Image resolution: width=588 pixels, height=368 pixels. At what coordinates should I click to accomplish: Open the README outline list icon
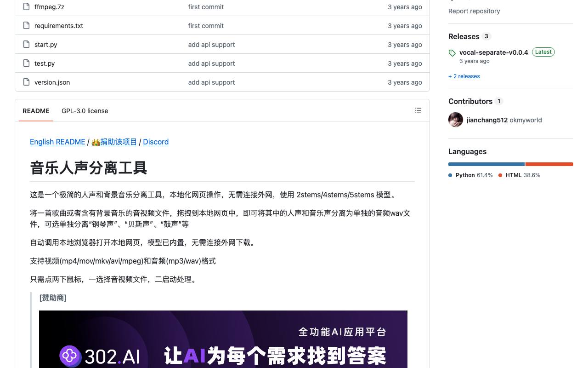click(418, 110)
